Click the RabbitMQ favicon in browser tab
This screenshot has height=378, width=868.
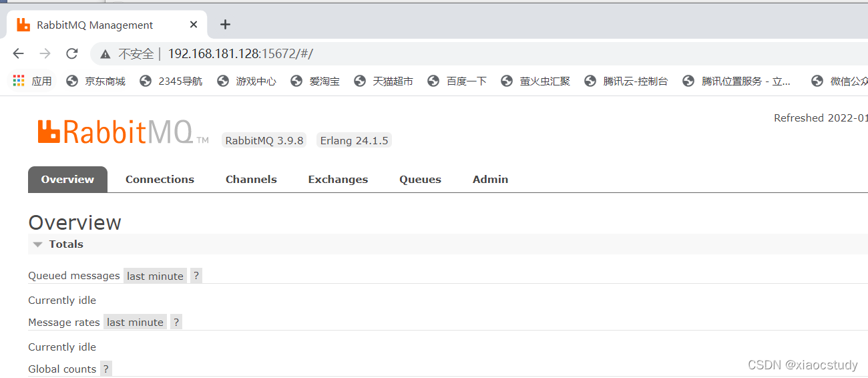tap(23, 25)
